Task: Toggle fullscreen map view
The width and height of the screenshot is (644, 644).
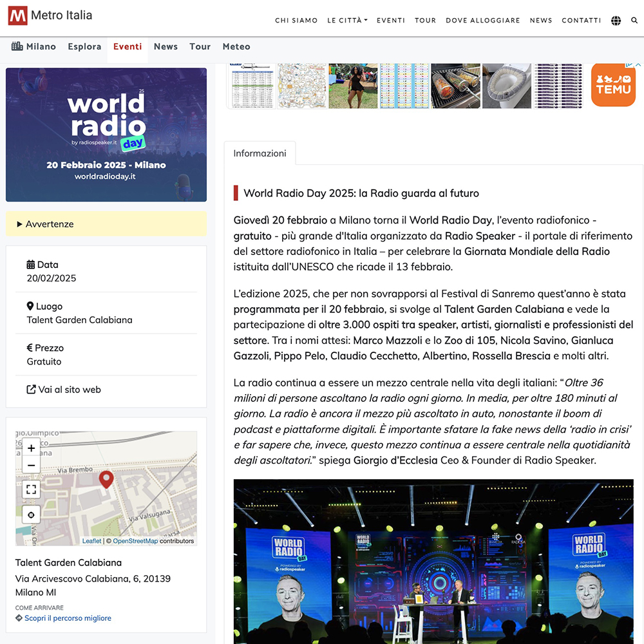Action: tap(31, 489)
